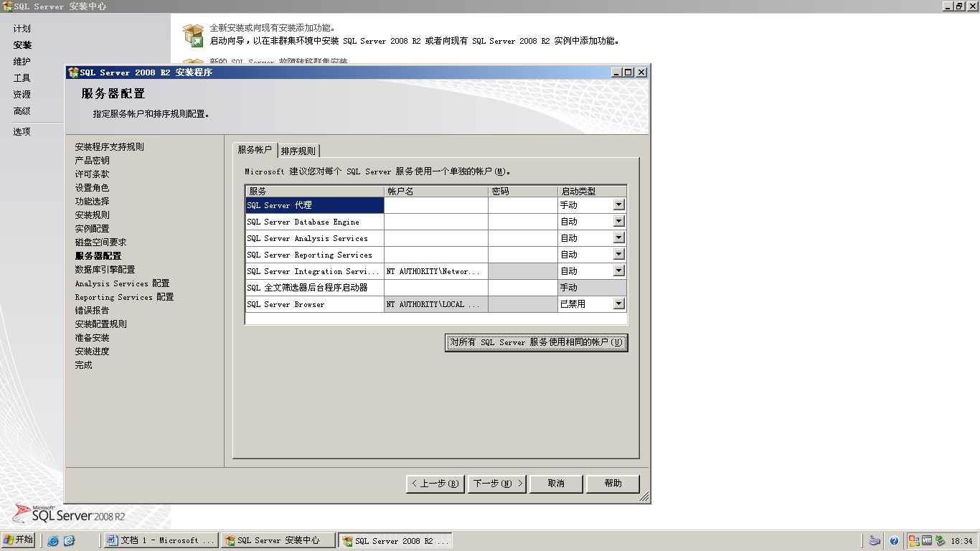Click 产品密钥 wizard step
Image resolution: width=980 pixels, height=551 pixels.
click(92, 161)
